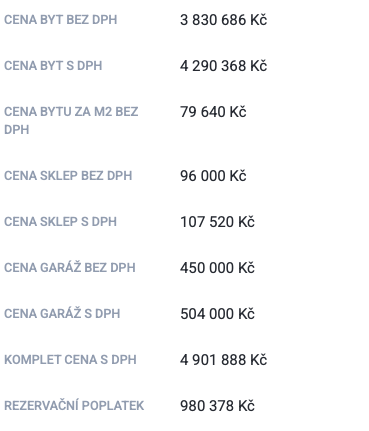Click the 4 290 368 Kč price value
Image resolution: width=369 pixels, height=431 pixels.
[223, 66]
